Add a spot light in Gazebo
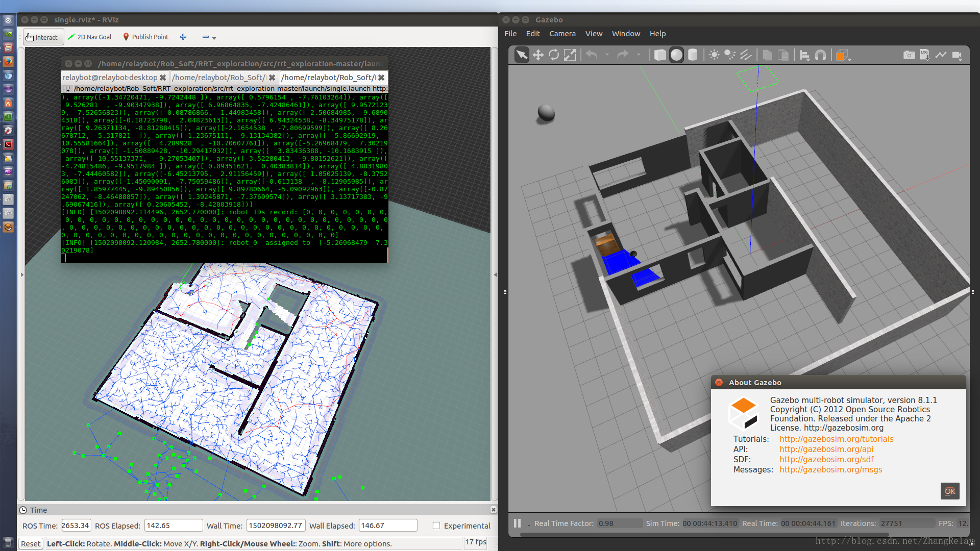The height and width of the screenshot is (551, 980). click(x=730, y=55)
